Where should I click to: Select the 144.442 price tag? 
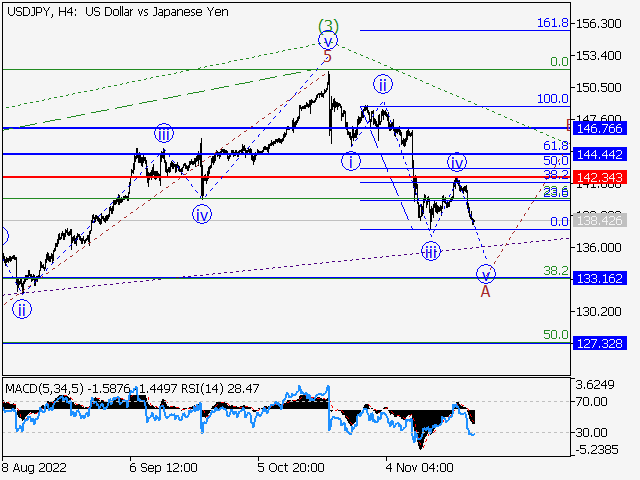[x=600, y=154]
